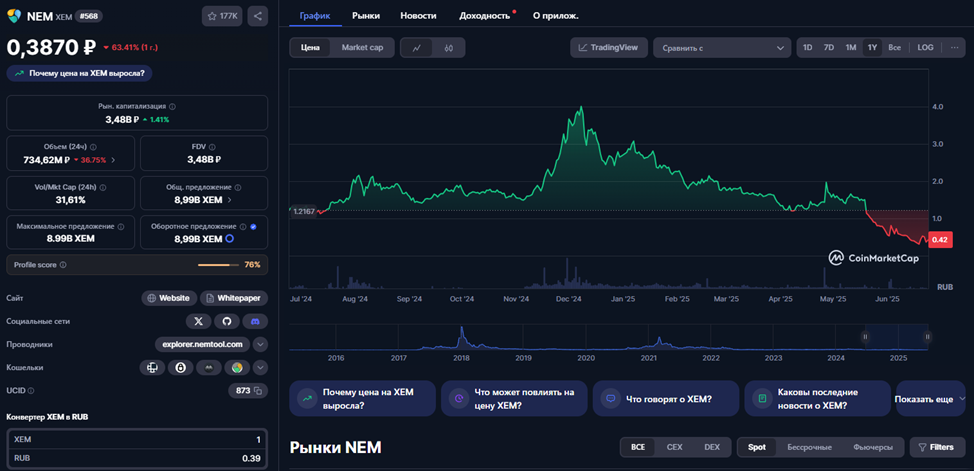974x471 pixels.
Task: Show FDV info icon
Action: pyautogui.click(x=212, y=147)
